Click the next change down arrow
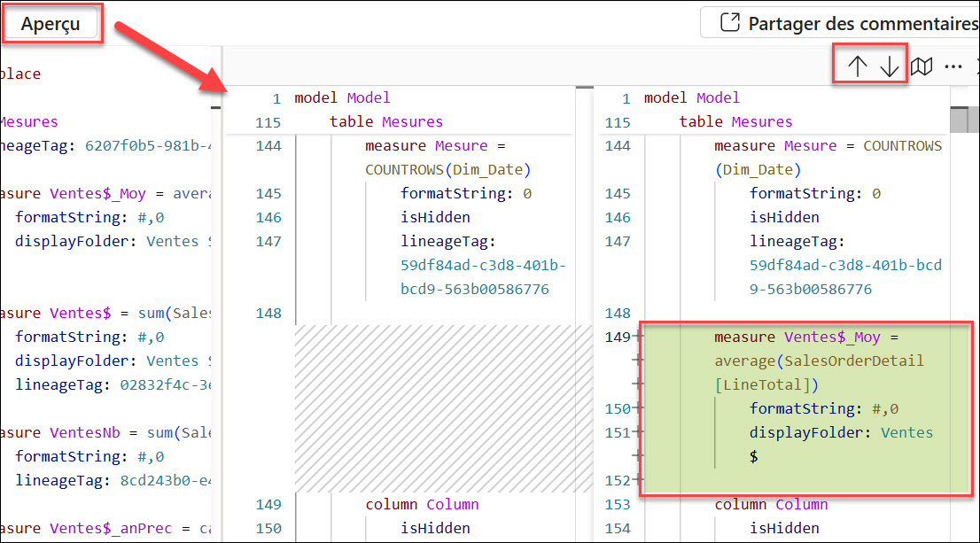This screenshot has width=980, height=543. 889,66
